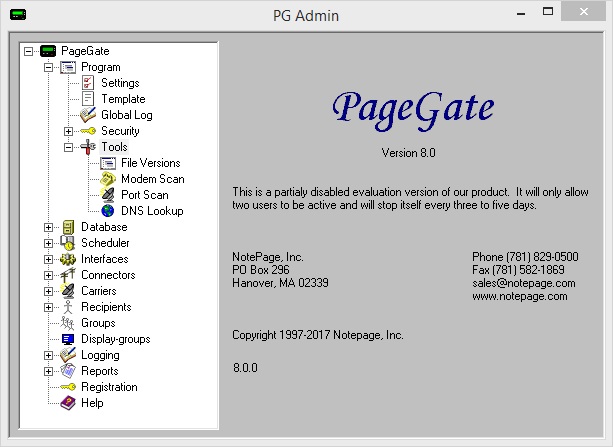613x447 pixels.
Task: Click the Connectors antenna icon
Action: [x=68, y=275]
